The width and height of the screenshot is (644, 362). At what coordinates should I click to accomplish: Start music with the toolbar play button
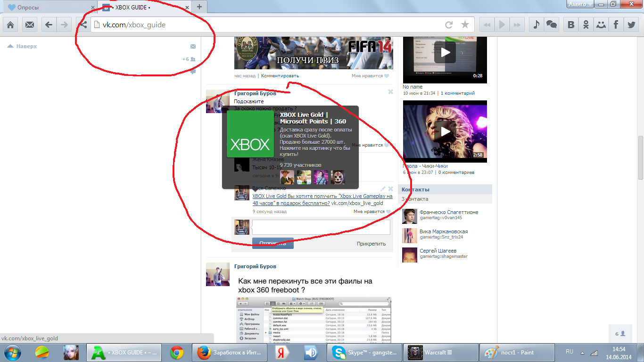[502, 25]
